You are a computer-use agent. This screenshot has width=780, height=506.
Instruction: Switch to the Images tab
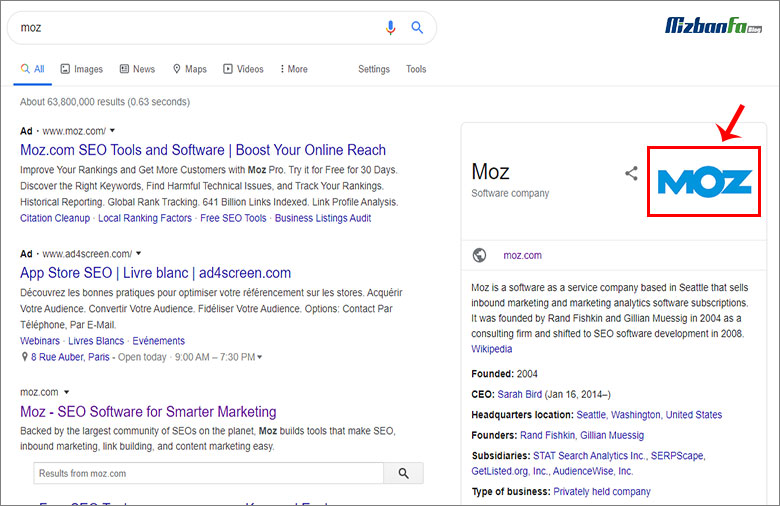point(82,69)
